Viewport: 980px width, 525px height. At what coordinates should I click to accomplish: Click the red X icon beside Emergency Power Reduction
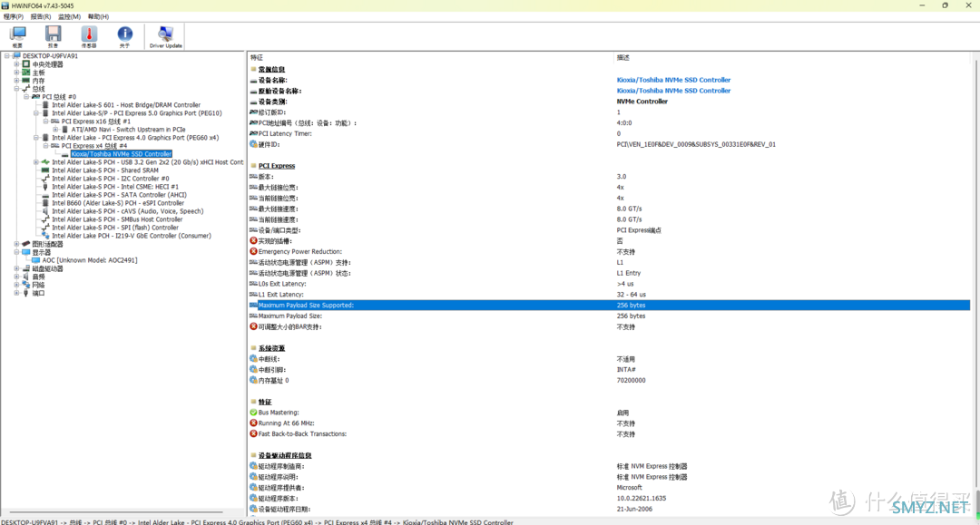(253, 251)
